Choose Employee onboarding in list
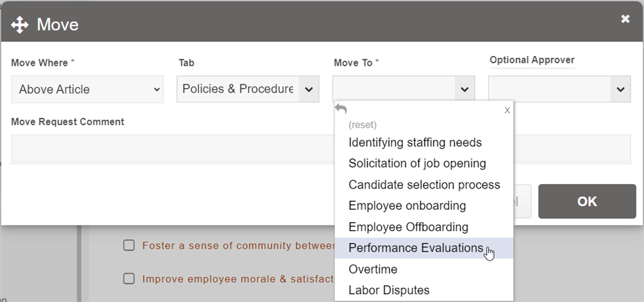 click(407, 206)
